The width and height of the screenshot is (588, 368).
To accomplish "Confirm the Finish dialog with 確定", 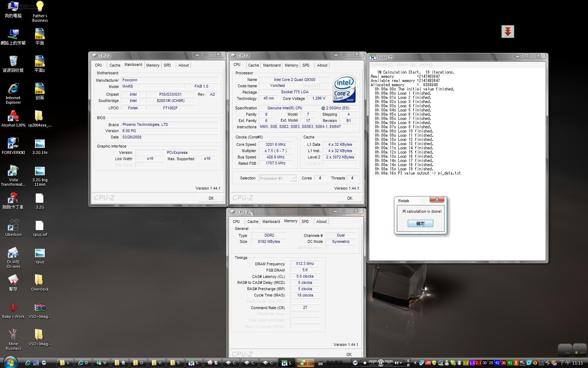I will pyautogui.click(x=420, y=224).
